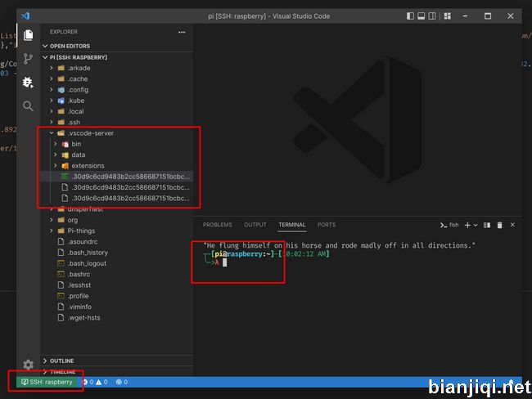Screen dimensions: 532x399
Task: Switch to the OUTPUT tab
Action: tap(255, 225)
